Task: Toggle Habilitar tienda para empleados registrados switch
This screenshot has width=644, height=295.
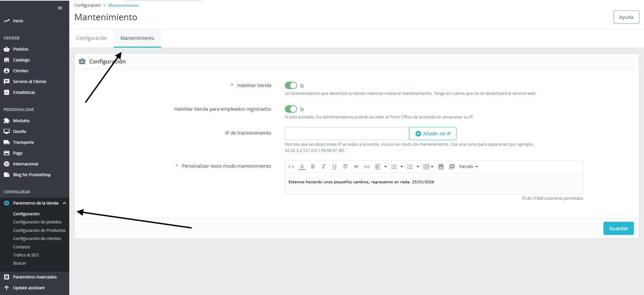Action: point(291,109)
